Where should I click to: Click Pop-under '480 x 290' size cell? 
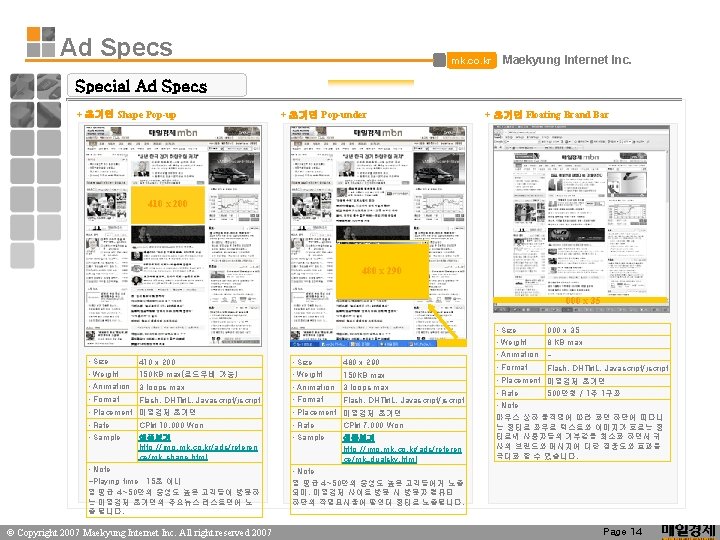(404, 362)
